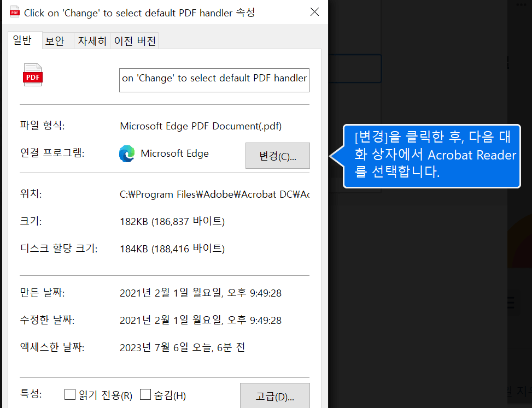532x408 pixels.
Task: Click the 디스크 할당 크기: label
Action: [x=59, y=249]
